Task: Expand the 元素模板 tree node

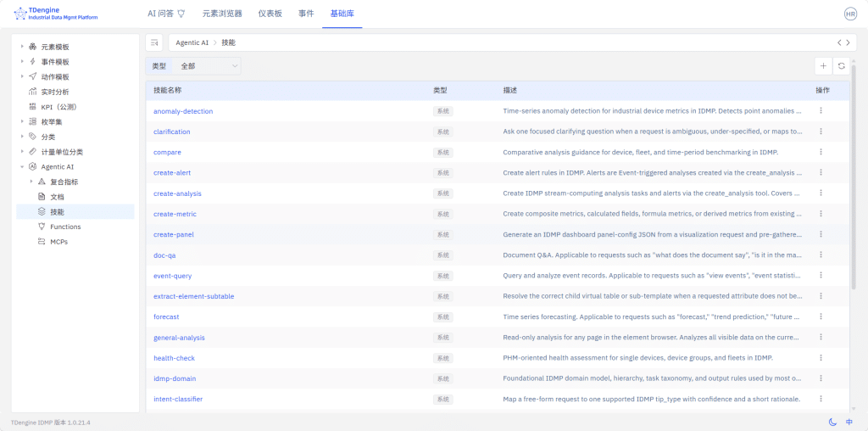Action: point(22,47)
